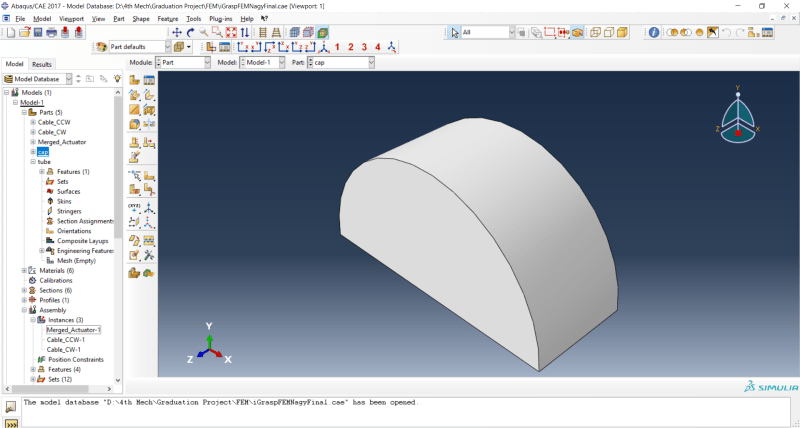800x428 pixels.
Task: Select the Box Zoom tool
Action: 217,33
